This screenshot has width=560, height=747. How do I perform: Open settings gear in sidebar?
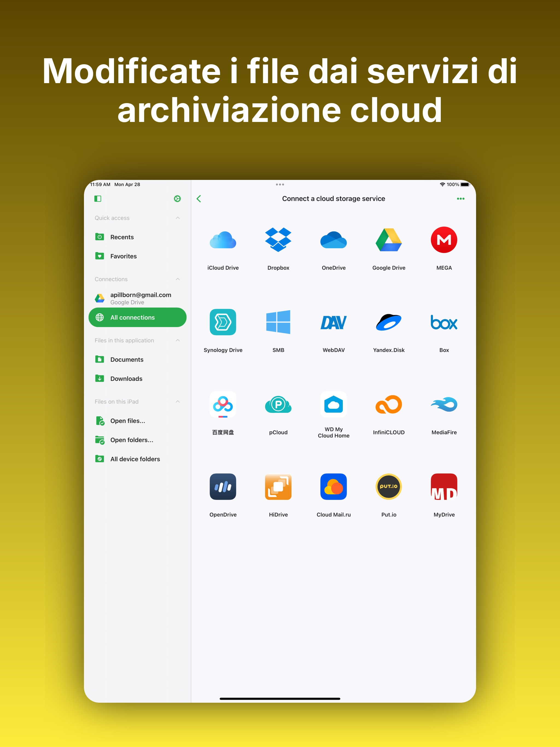coord(177,199)
